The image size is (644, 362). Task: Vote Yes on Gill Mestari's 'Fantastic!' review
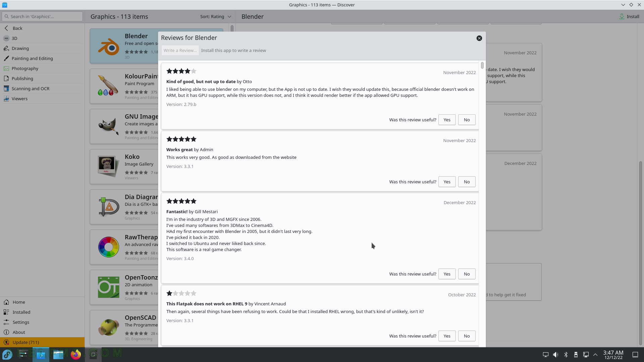447,274
